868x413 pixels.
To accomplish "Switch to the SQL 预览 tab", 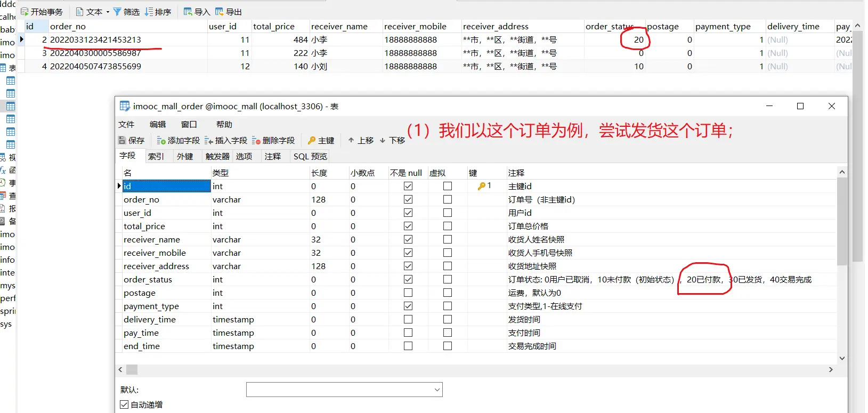I will click(310, 156).
